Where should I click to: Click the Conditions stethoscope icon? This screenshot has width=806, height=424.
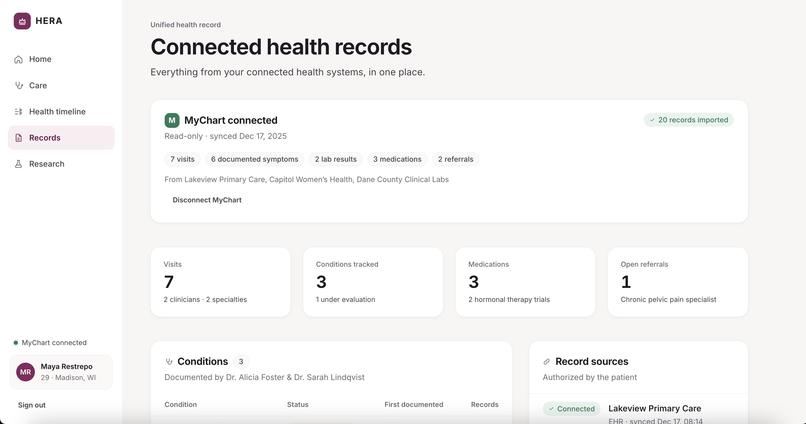tap(169, 362)
